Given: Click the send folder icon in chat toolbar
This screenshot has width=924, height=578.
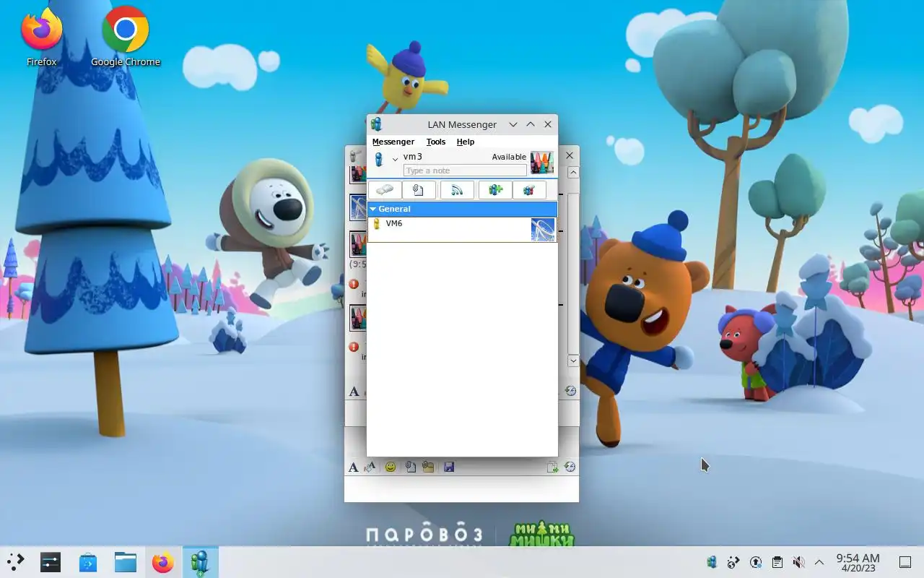Looking at the screenshot, I should [428, 467].
